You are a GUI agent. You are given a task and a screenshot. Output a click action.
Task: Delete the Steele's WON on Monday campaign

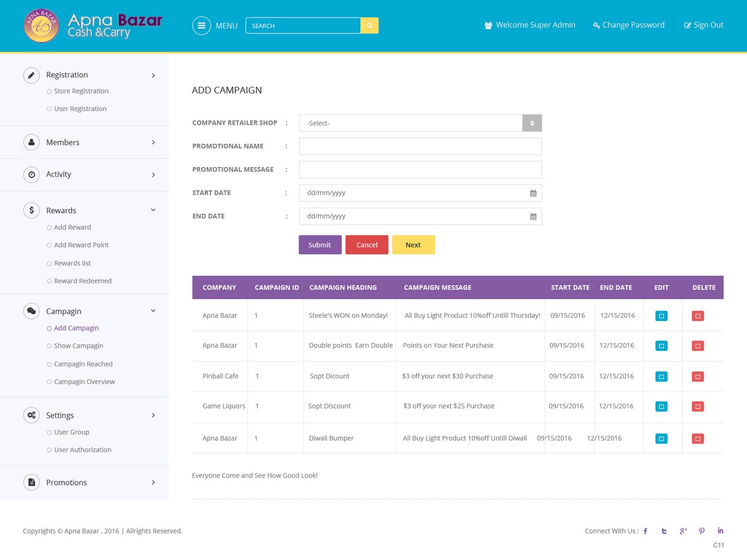[698, 316]
